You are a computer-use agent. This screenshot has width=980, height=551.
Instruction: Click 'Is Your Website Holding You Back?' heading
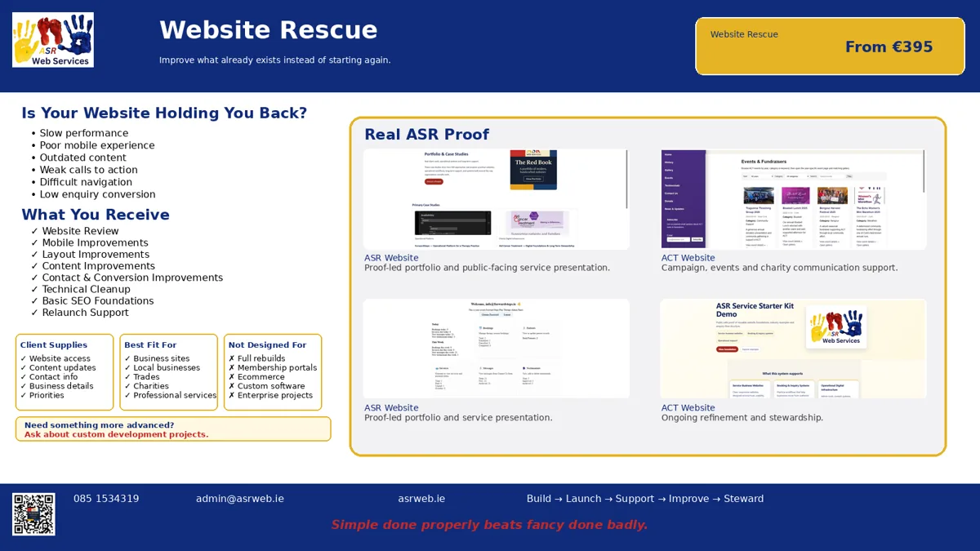point(164,113)
